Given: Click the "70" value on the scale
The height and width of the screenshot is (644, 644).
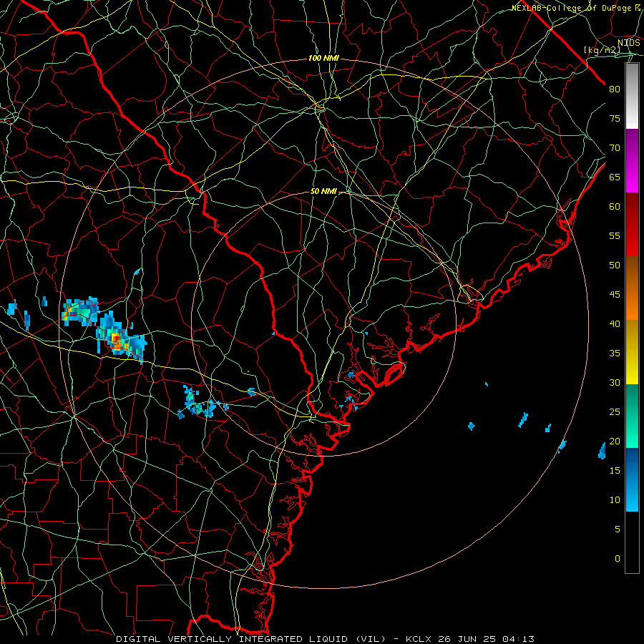Looking at the screenshot, I should (615, 148).
